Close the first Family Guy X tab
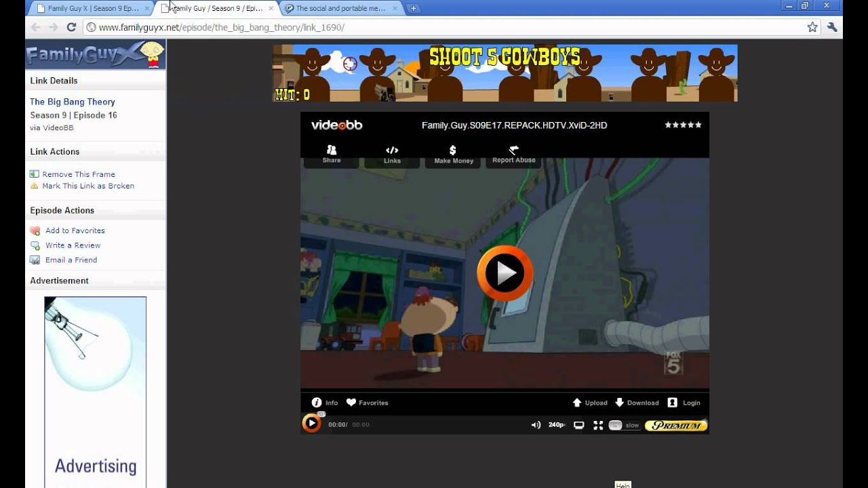Screen dimensions: 868x488 pyautogui.click(x=147, y=8)
